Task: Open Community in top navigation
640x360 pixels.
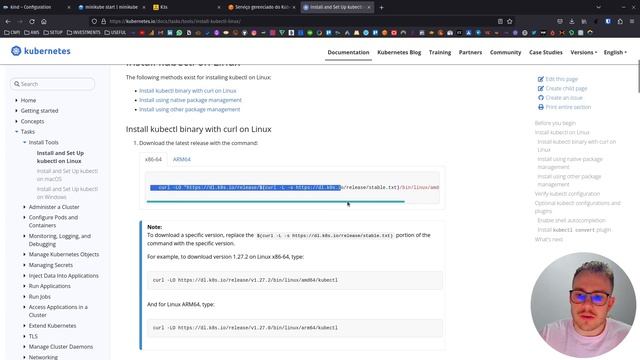Action: [505, 52]
